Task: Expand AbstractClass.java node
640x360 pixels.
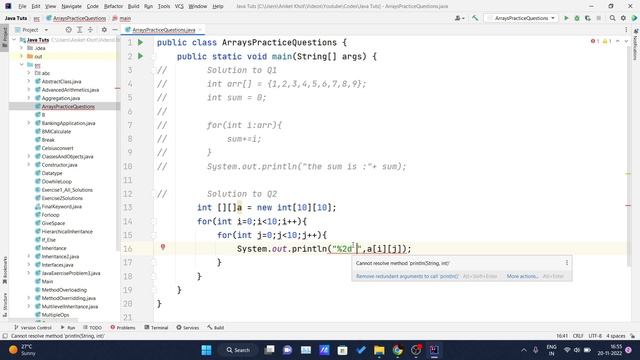Action: (29, 81)
